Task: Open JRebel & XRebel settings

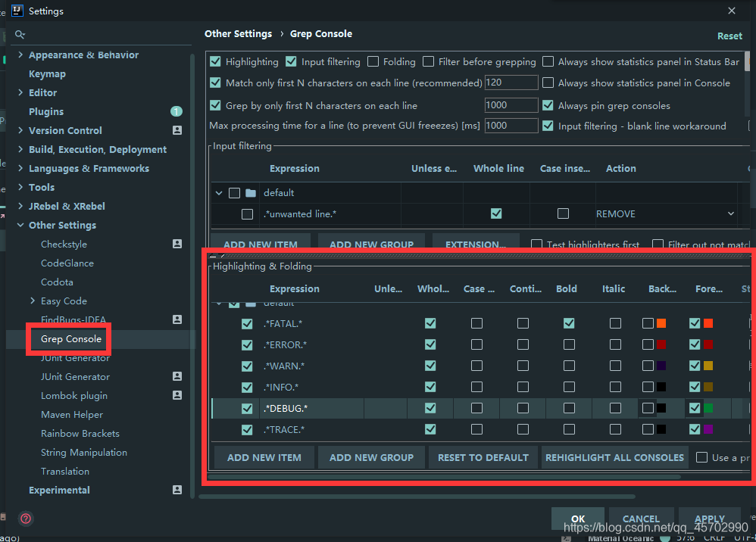Action: point(67,206)
